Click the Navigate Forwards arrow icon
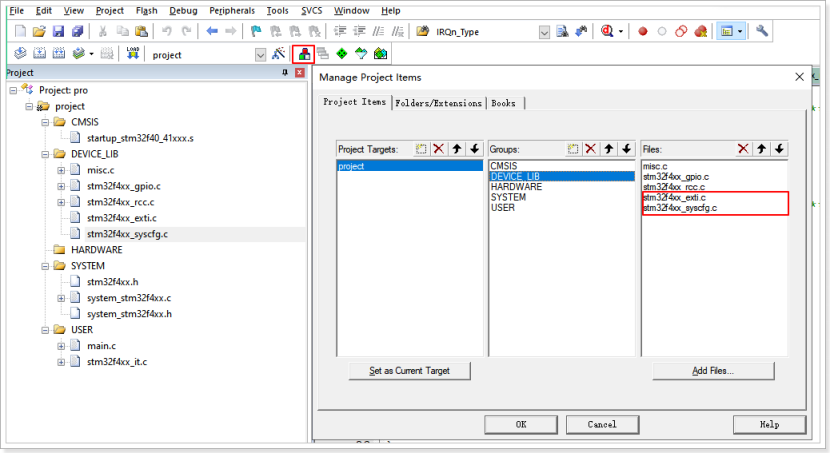 [231, 31]
